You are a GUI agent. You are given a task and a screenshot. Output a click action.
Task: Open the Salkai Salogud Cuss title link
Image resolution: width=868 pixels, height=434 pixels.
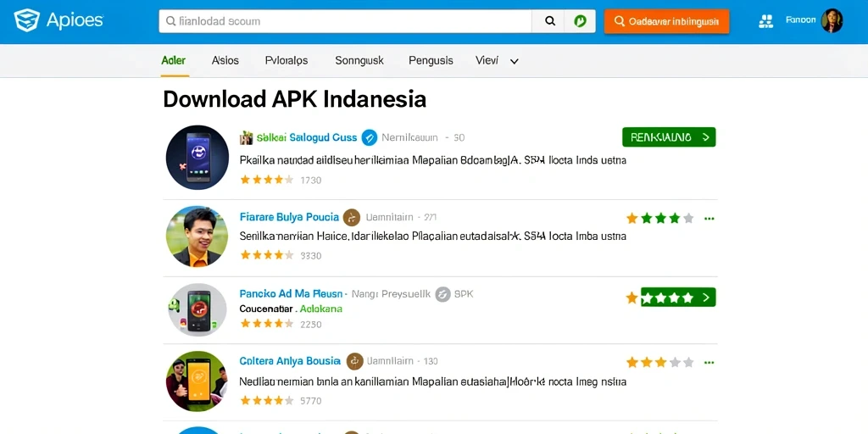[307, 137]
